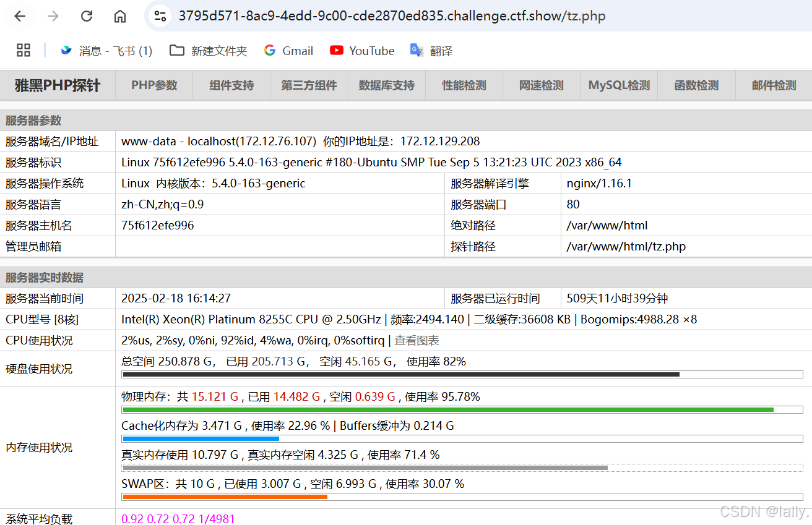
Task: Click the 内核版本 5.4.0-163-generic value
Action: point(231,183)
